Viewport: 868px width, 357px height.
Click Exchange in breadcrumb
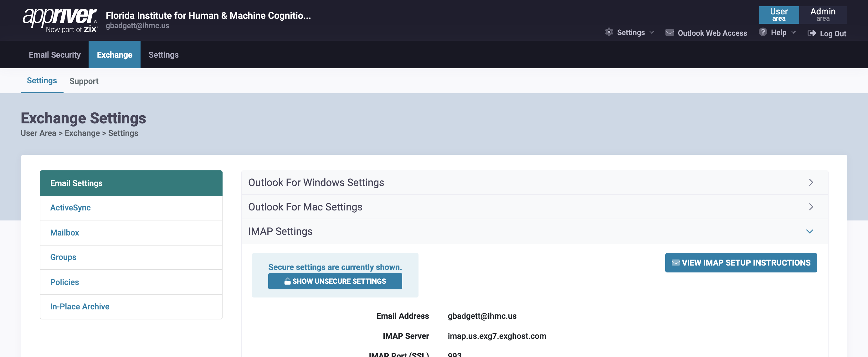coord(82,133)
